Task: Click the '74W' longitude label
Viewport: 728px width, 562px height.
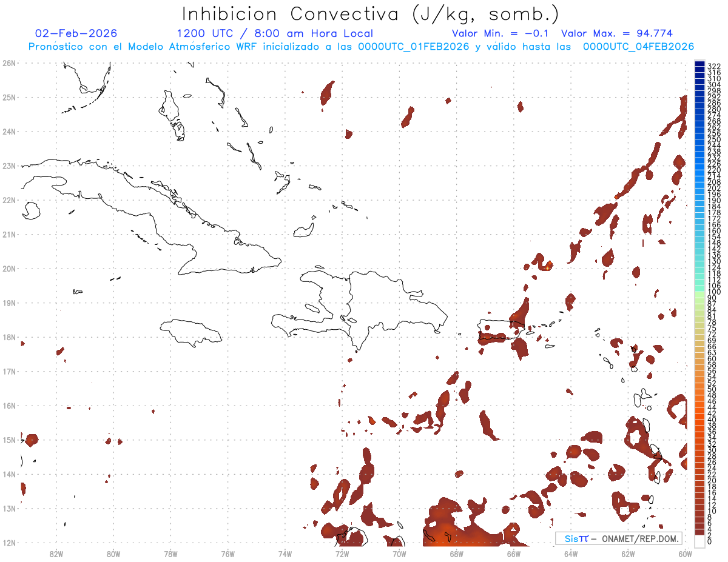Action: coord(285,554)
